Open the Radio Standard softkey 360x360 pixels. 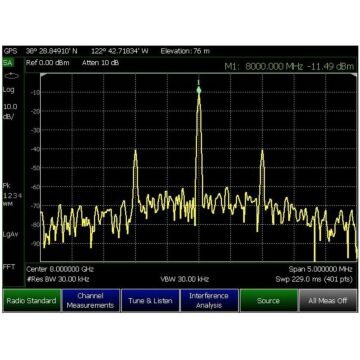click(32, 300)
